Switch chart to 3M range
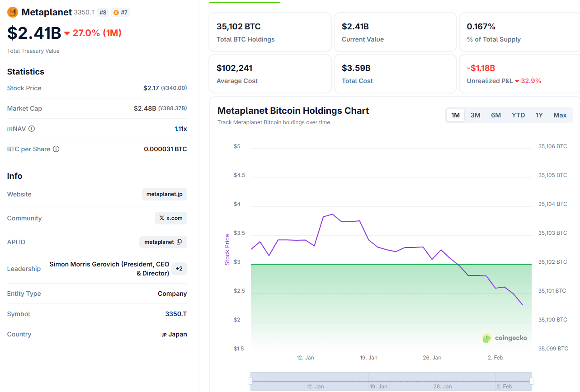 pos(475,115)
